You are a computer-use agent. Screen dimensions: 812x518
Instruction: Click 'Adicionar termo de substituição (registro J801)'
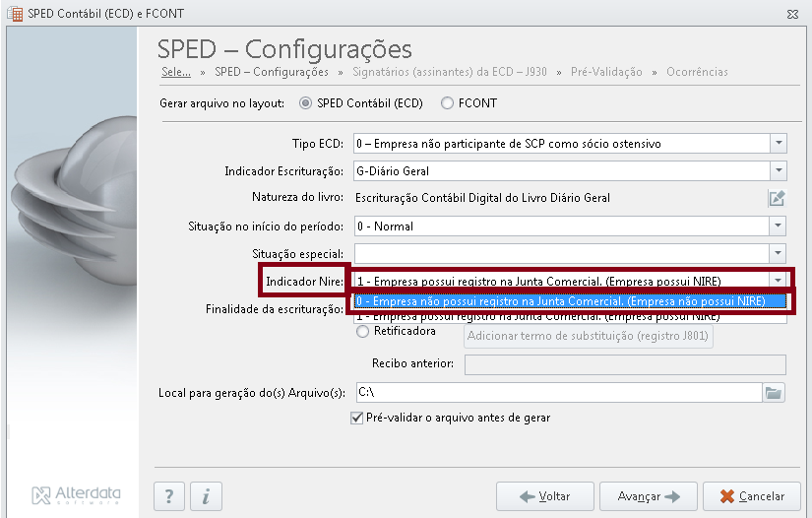coord(588,336)
